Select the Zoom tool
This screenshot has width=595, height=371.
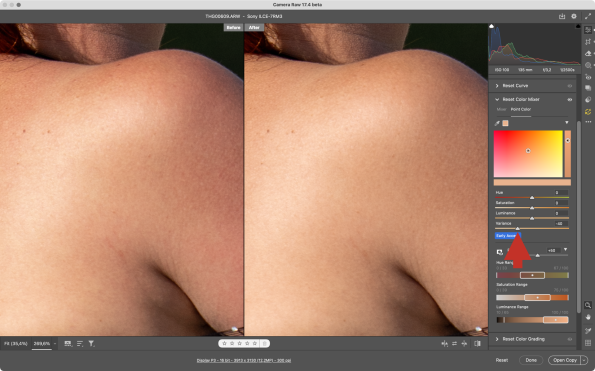pos(588,305)
